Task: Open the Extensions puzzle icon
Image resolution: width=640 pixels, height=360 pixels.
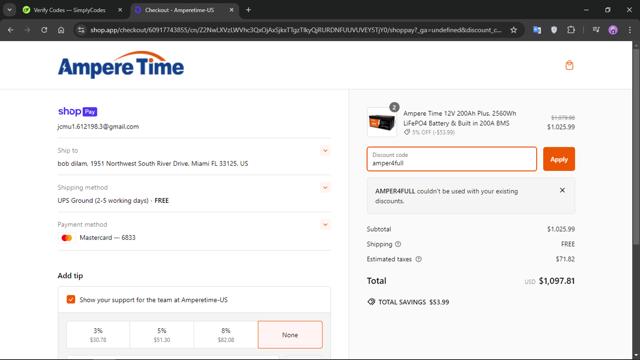Action: [x=571, y=30]
